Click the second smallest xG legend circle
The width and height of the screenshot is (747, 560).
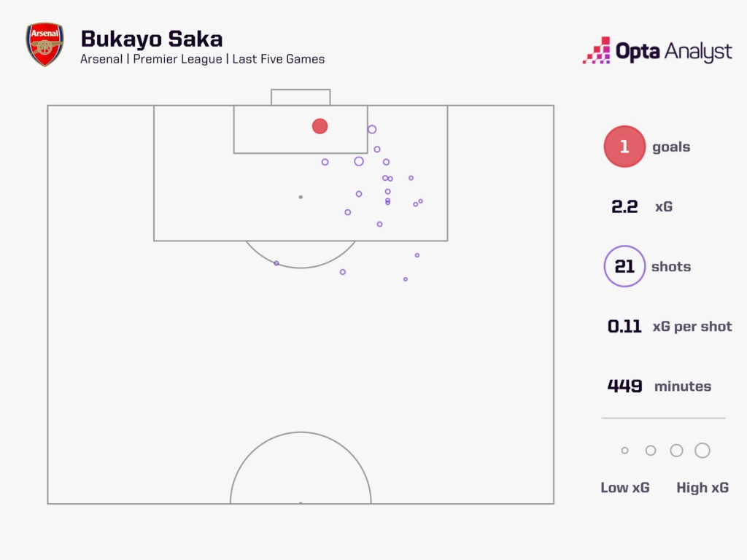click(651, 451)
